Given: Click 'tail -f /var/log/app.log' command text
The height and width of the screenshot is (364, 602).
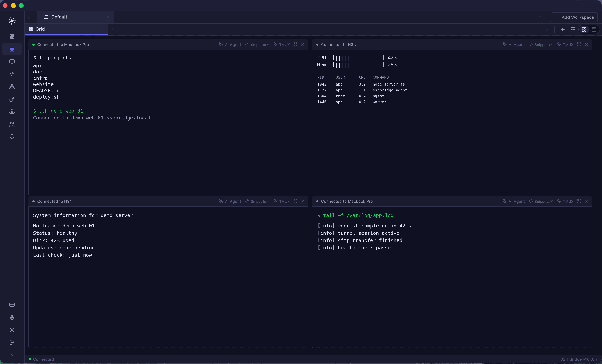Looking at the screenshot, I should click(x=355, y=215).
